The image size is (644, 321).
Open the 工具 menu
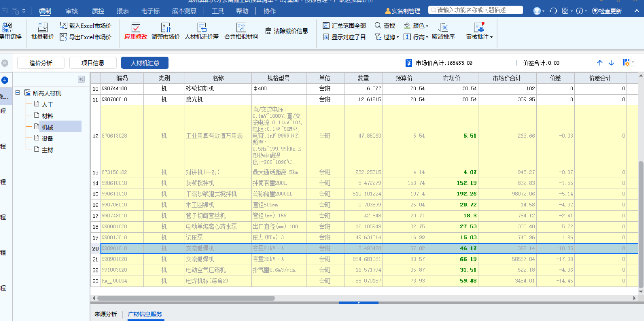tap(218, 11)
